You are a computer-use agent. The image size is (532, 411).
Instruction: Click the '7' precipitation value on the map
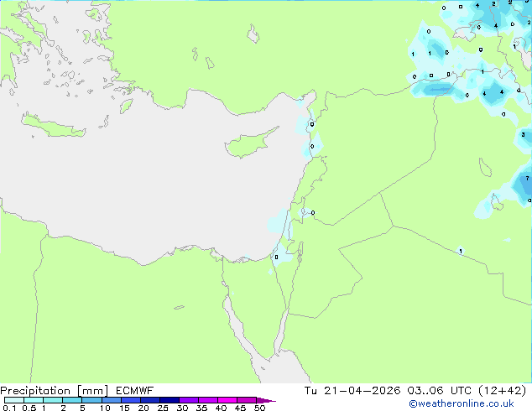coord(527,178)
